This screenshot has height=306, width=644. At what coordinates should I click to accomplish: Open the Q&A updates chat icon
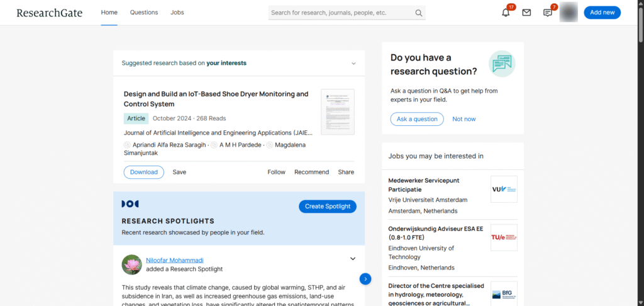[548, 13]
